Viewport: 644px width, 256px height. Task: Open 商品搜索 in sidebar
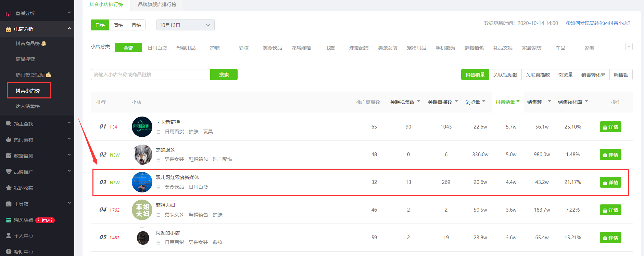pyautogui.click(x=25, y=59)
